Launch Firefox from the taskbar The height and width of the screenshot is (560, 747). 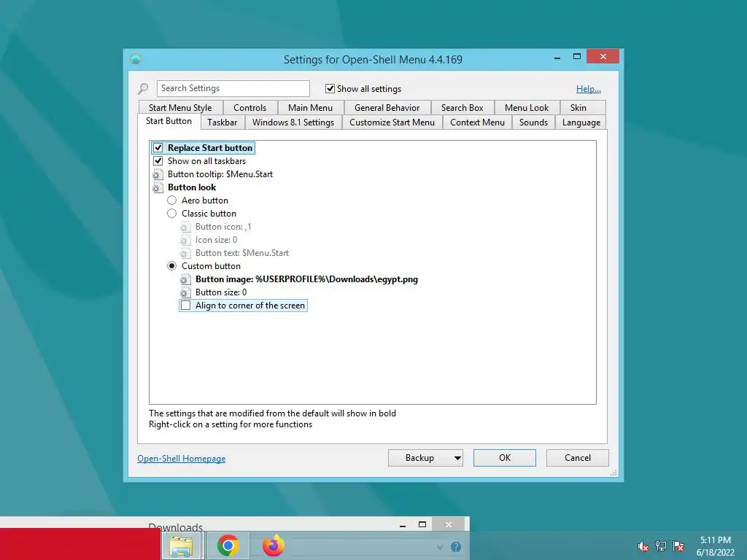pyautogui.click(x=274, y=545)
